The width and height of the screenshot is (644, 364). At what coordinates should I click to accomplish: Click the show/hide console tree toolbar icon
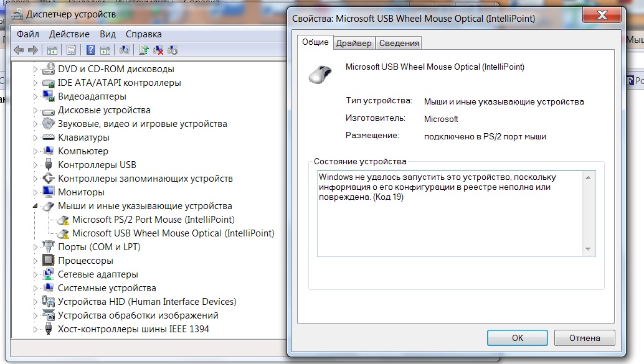click(52, 50)
